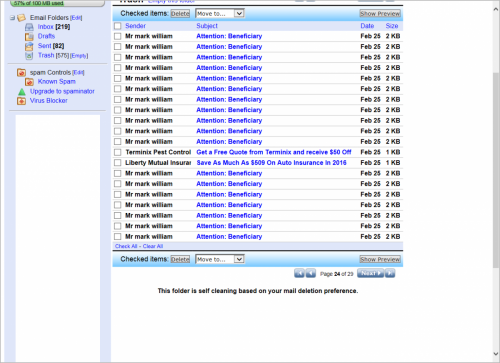Click the Check All link
Viewport: 500px width, 363px height.
pos(126,246)
